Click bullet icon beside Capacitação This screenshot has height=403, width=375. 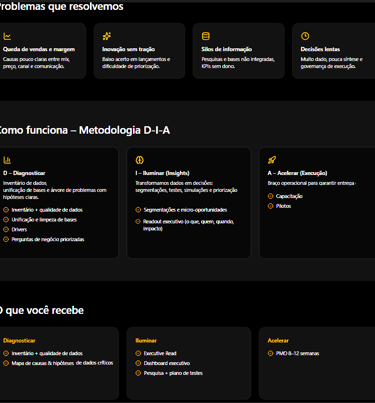point(270,196)
